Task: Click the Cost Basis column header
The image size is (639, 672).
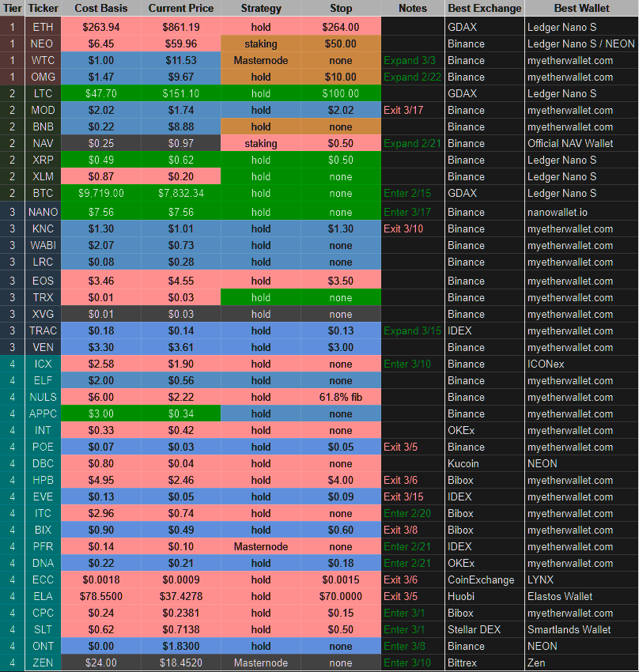Action: pyautogui.click(x=100, y=8)
